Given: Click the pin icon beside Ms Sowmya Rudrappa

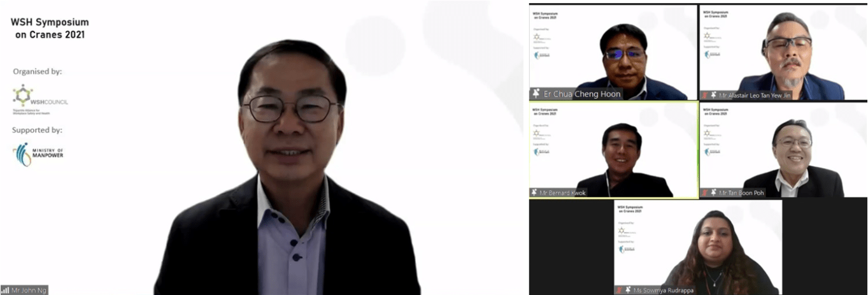Looking at the screenshot, I should click(627, 291).
